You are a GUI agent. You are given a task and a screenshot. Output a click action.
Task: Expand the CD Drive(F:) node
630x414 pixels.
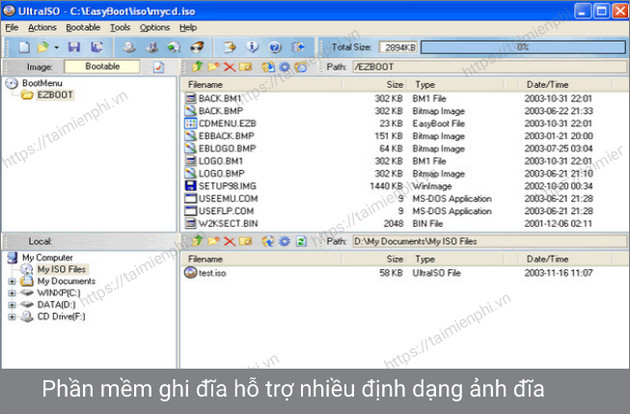coord(12,317)
